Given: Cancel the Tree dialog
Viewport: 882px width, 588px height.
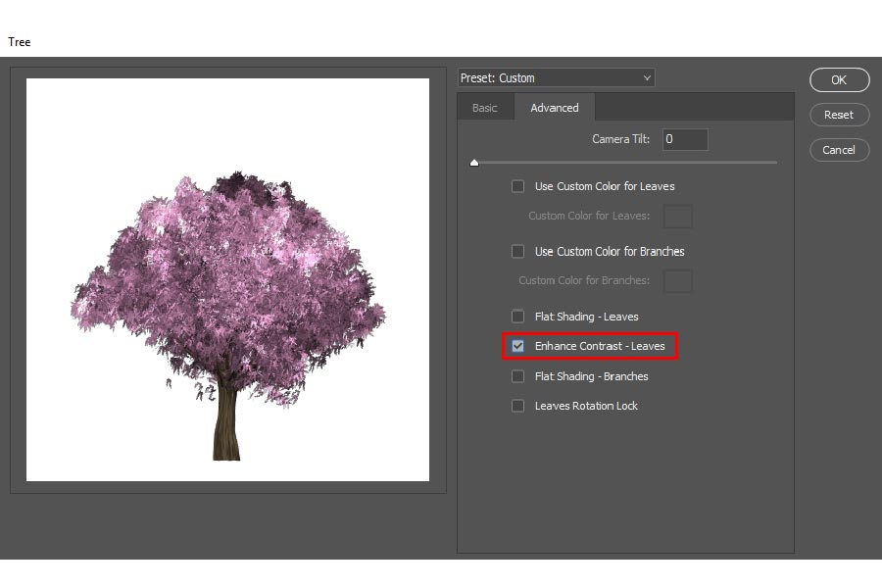Looking at the screenshot, I should 839,150.
